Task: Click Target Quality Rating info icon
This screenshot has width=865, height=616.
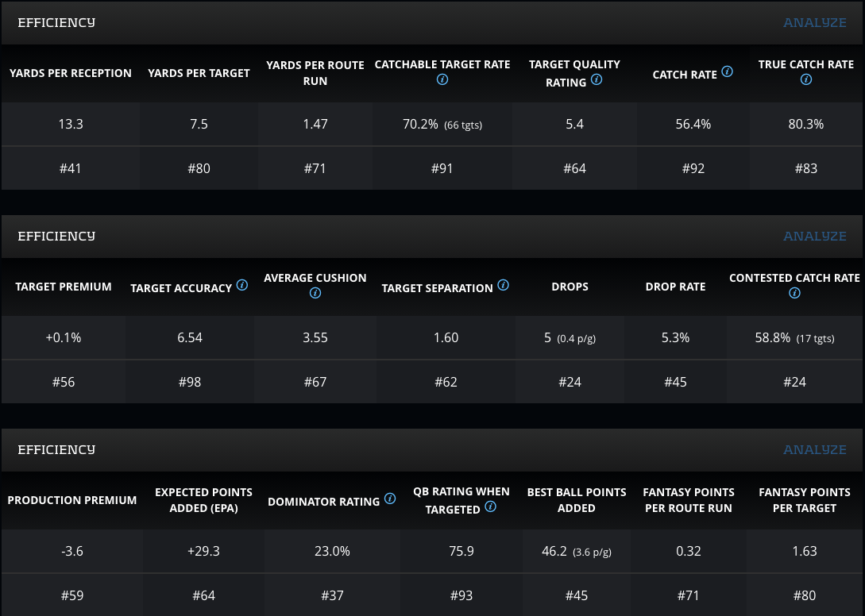Action: click(x=597, y=79)
